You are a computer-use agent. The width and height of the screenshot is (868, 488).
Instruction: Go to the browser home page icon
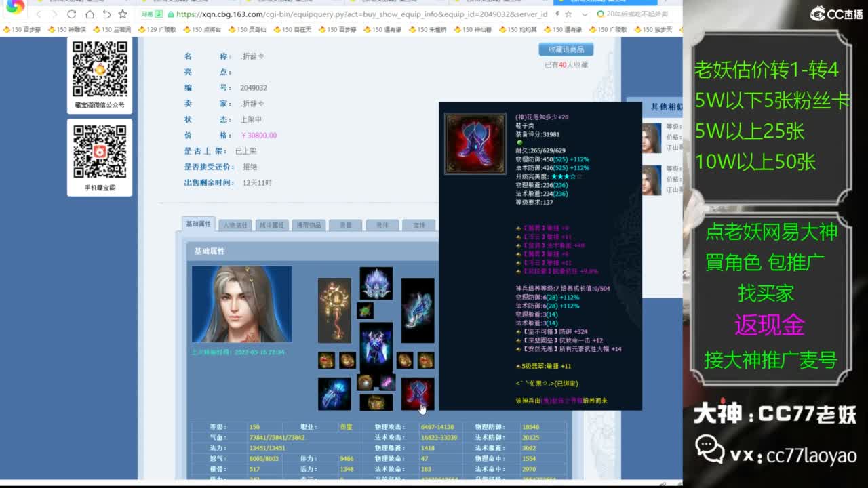(90, 14)
